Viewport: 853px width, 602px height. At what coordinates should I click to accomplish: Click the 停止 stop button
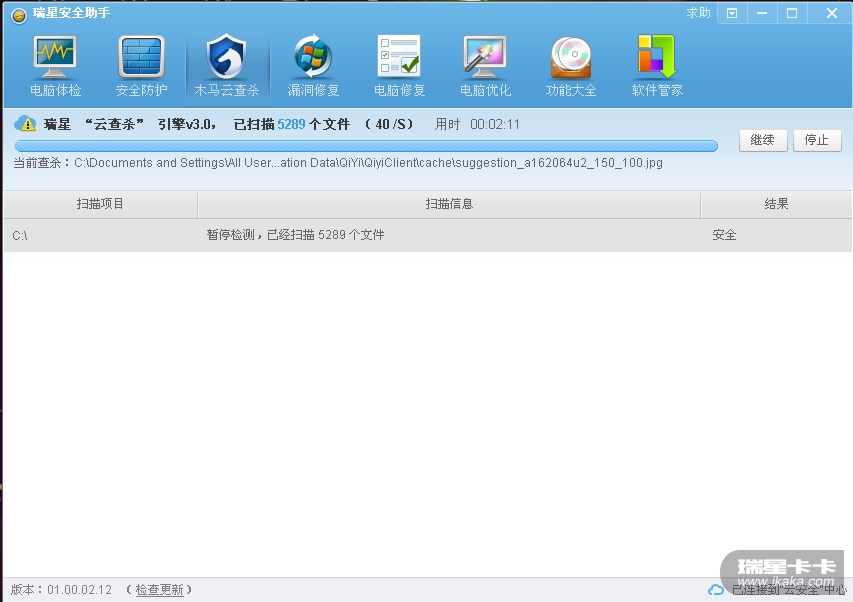point(817,140)
